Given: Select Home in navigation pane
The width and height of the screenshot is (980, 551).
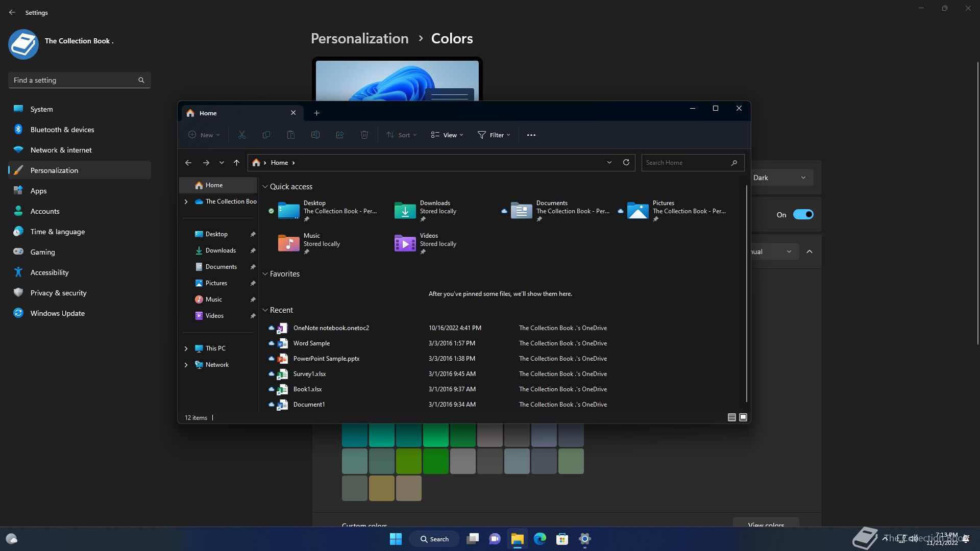Looking at the screenshot, I should (218, 185).
